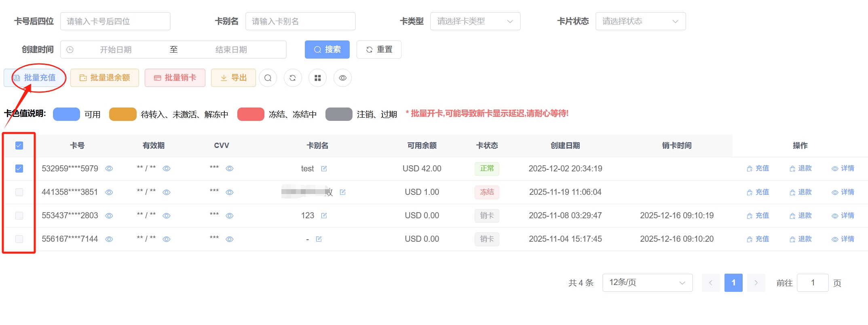Click the blue 可用 color legend swatch
Screen dimensions: 868x325
click(67, 114)
